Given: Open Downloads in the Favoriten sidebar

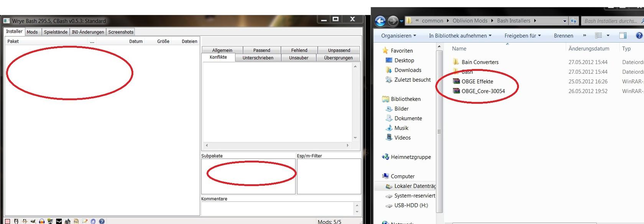Looking at the screenshot, I should [408, 70].
